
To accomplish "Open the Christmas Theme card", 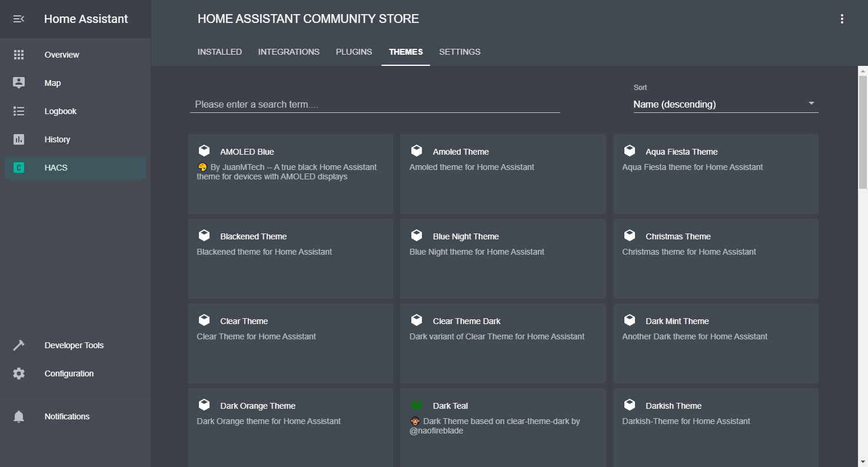I will 716,259.
